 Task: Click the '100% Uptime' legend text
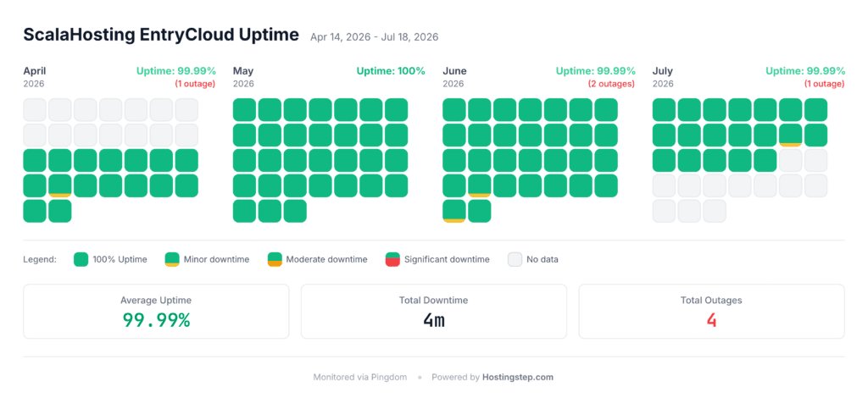tap(120, 259)
